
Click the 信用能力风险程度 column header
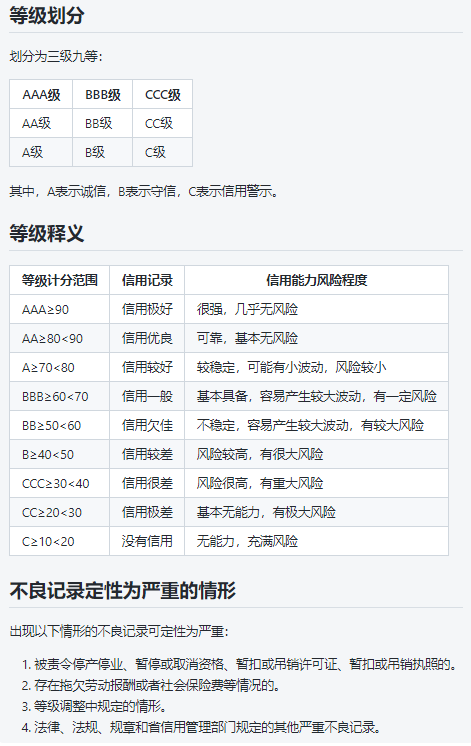[x=316, y=280]
